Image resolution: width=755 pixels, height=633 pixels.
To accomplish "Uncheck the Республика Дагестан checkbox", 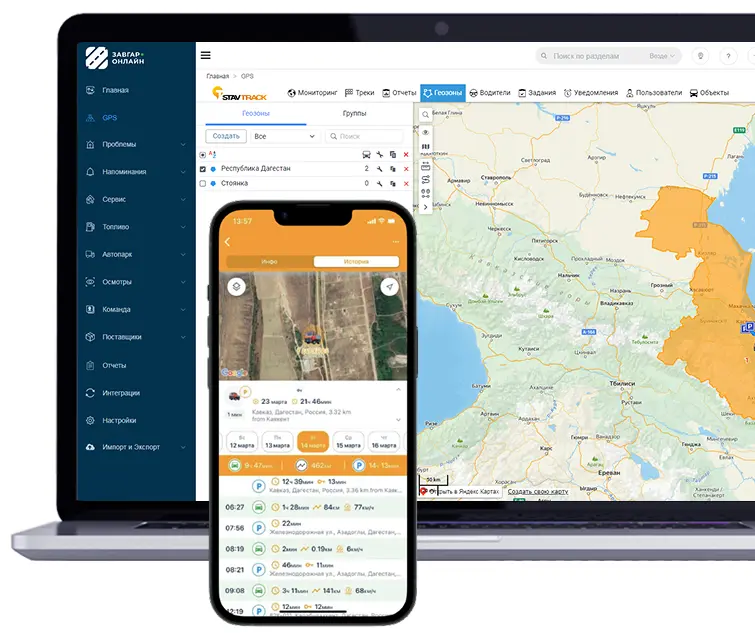I will (203, 169).
